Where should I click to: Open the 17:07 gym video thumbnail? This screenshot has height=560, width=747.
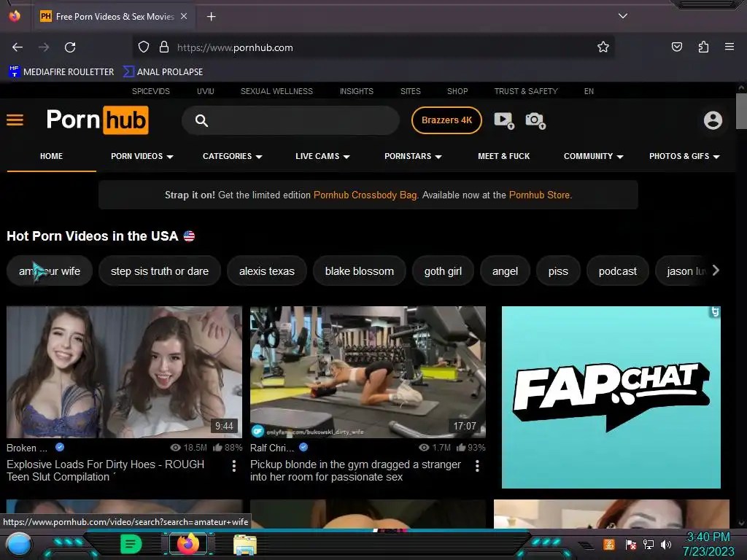pos(368,372)
